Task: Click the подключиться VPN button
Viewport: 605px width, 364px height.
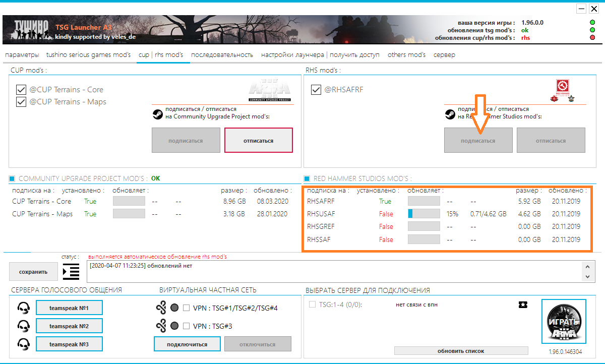Action: click(188, 344)
